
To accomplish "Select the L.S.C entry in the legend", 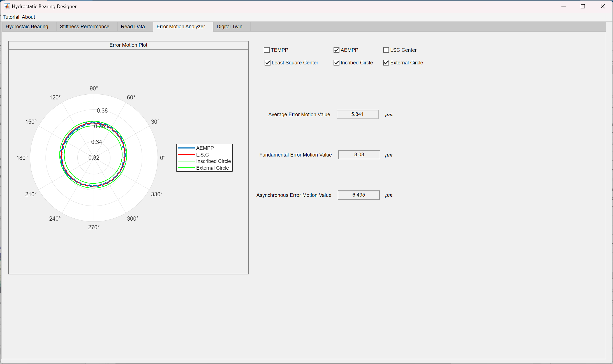I will (202, 155).
